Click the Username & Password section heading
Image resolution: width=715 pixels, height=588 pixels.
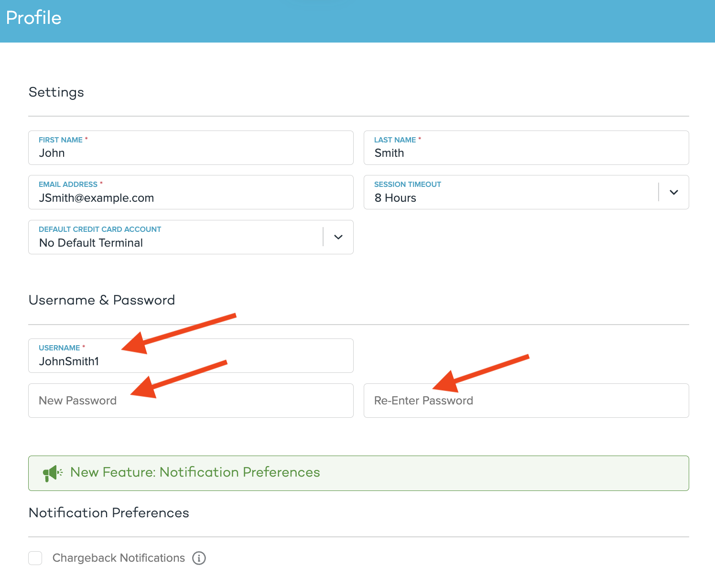pyautogui.click(x=102, y=300)
